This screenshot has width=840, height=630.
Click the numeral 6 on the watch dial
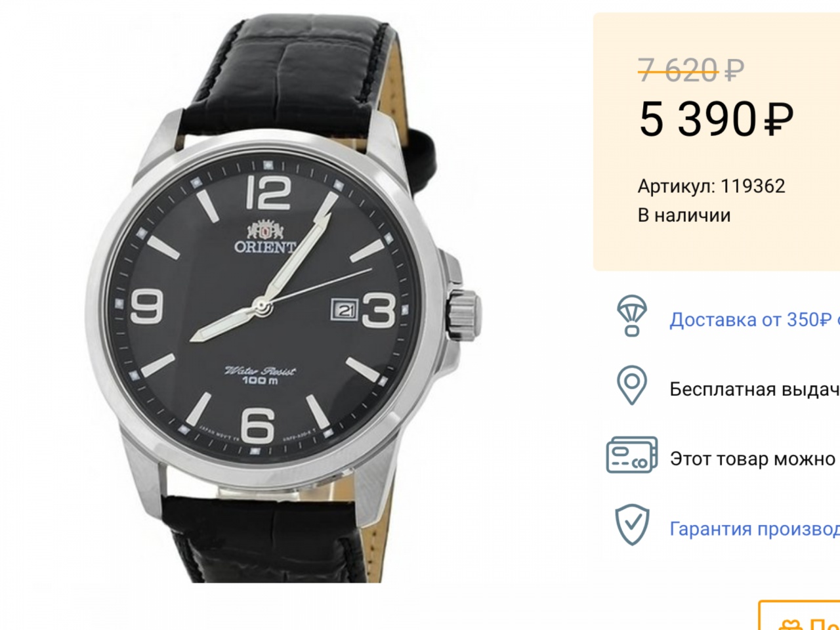tap(257, 425)
